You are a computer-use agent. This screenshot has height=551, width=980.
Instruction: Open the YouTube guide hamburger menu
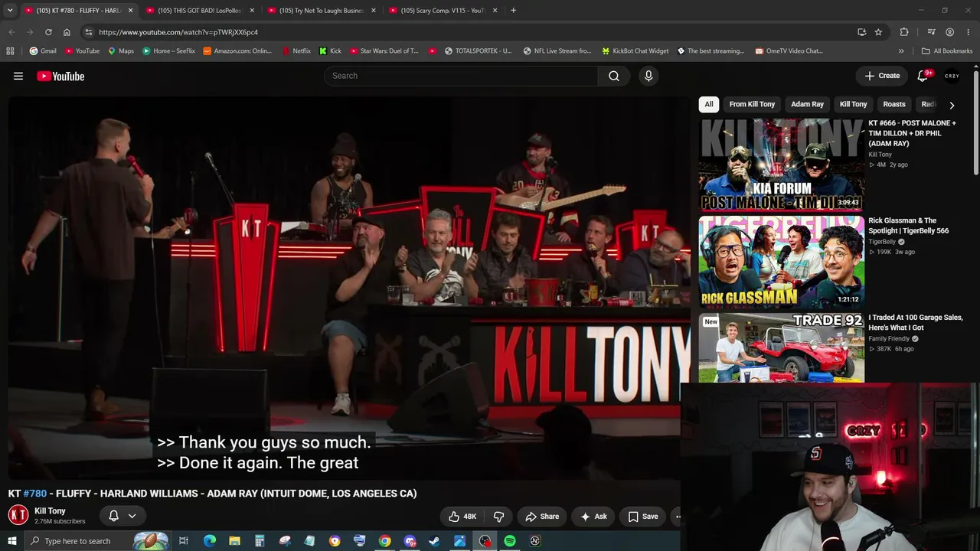coord(18,76)
